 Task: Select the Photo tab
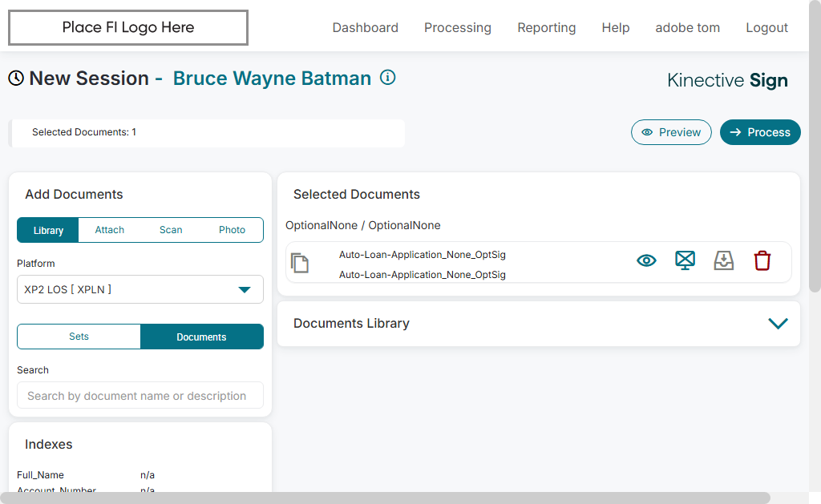233,230
